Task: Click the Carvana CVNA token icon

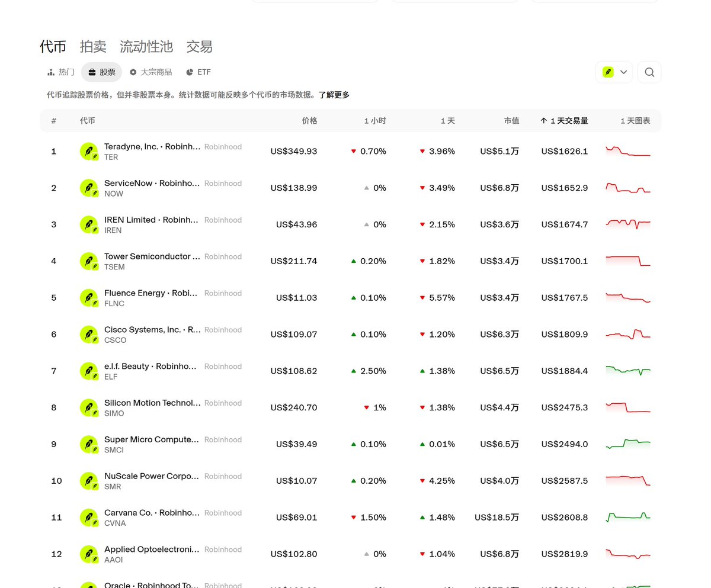Action: [x=89, y=518]
